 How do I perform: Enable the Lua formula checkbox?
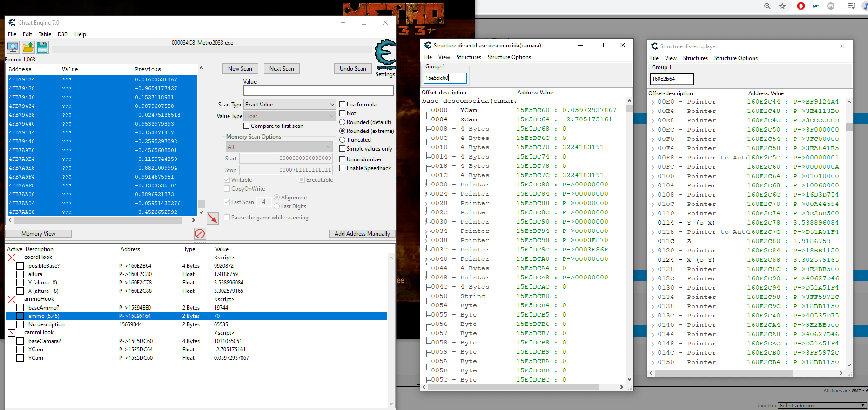pos(343,105)
